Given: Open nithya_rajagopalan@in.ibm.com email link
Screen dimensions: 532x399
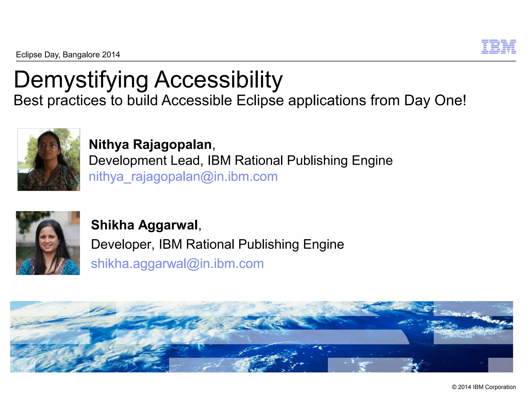Looking at the screenshot, I should pyautogui.click(x=183, y=177).
